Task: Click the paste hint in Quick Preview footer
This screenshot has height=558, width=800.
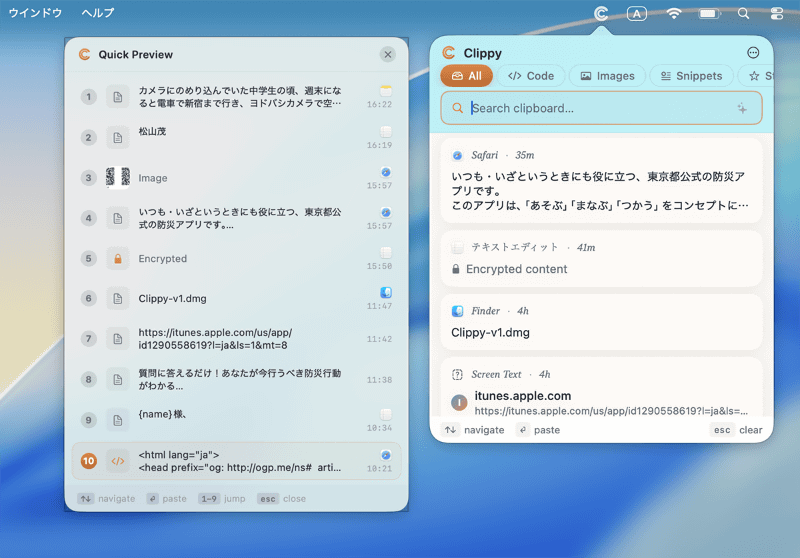Action: pyautogui.click(x=167, y=498)
